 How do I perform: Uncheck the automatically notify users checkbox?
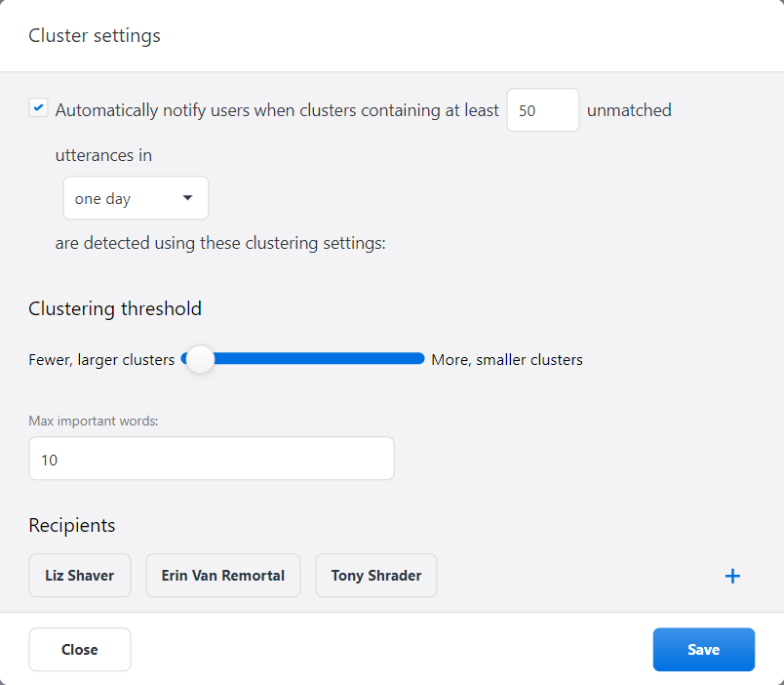tap(38, 108)
